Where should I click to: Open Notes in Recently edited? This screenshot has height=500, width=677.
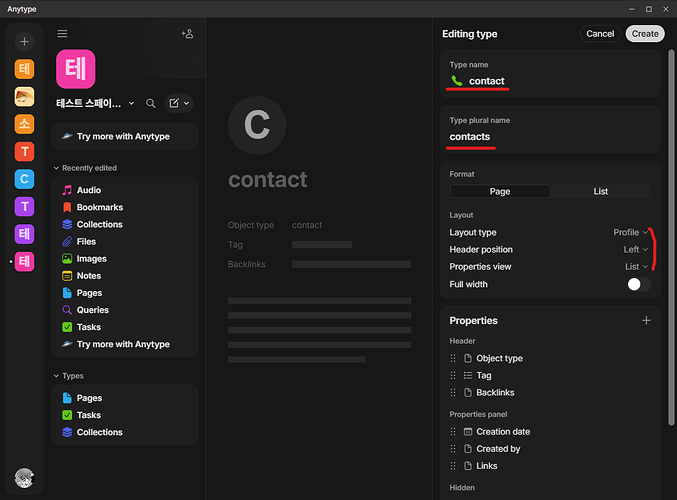pos(125,275)
